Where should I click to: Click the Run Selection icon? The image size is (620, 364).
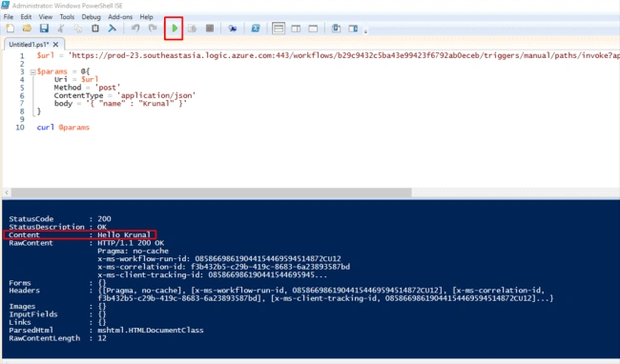click(x=192, y=29)
